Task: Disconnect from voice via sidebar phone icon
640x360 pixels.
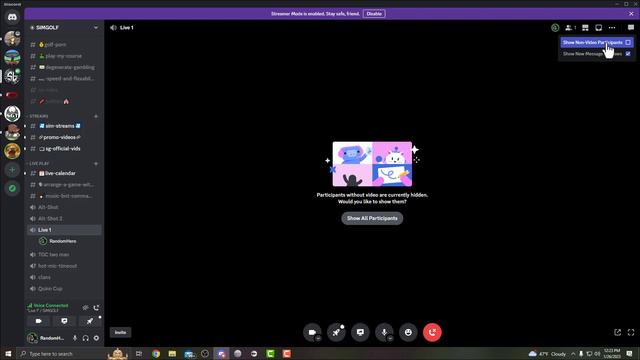Action: [x=96, y=308]
